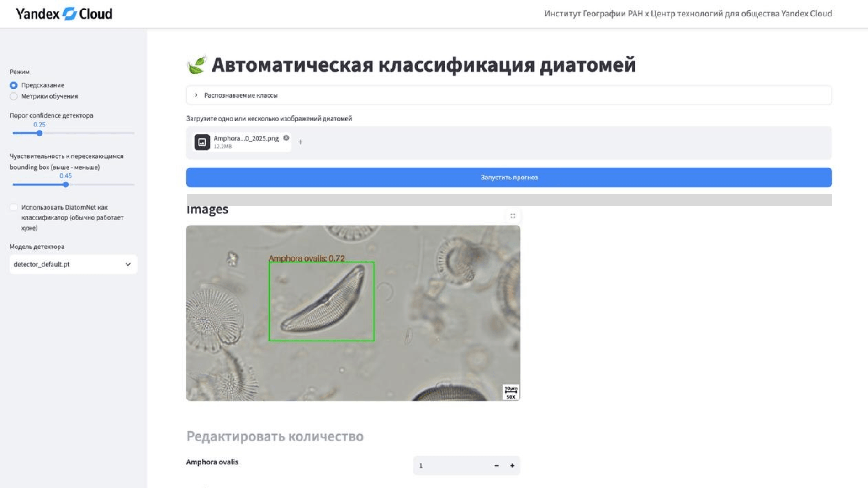This screenshot has width=868, height=488.
Task: Expand the Распознаваемые классы section
Action: click(509, 95)
